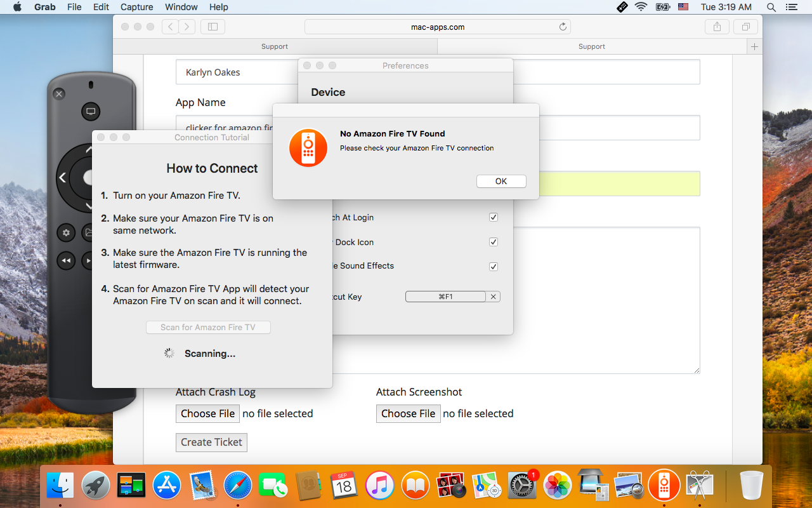Screen dimensions: 812x508
Task: Open the App Store Dock icon
Action: (167, 486)
